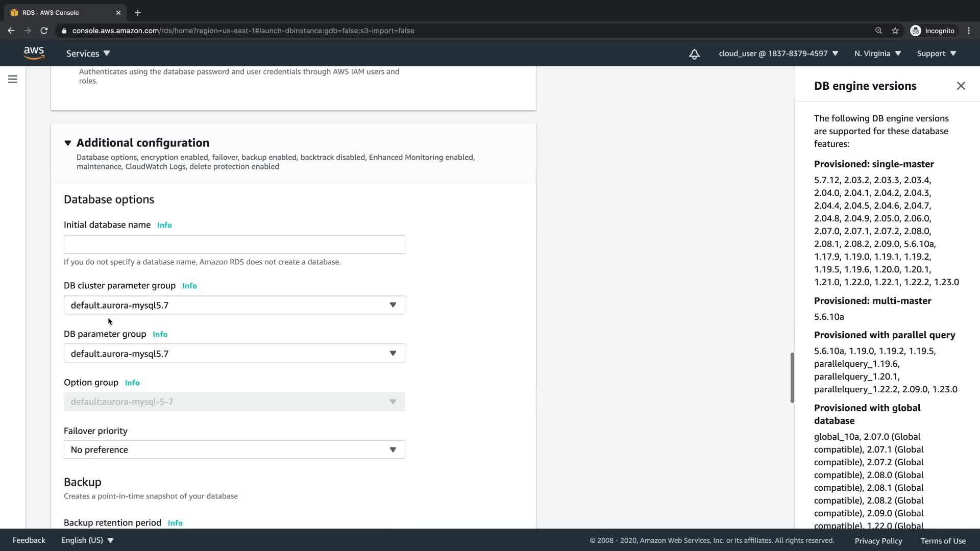Click the main page vertical scrollbar thumb
980x551 pixels.
tap(792, 378)
